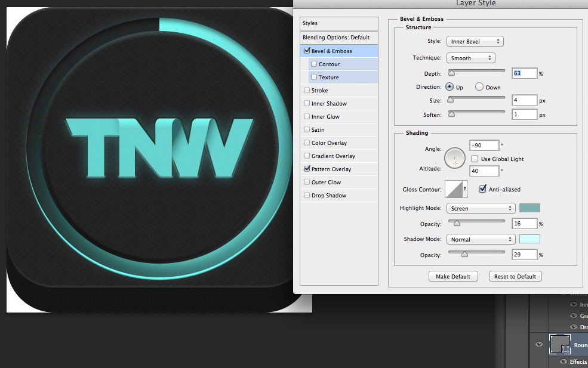Toggle eye icon beside 'Gra' effect in Layers
Screen dimensions: 588x368
(574, 316)
